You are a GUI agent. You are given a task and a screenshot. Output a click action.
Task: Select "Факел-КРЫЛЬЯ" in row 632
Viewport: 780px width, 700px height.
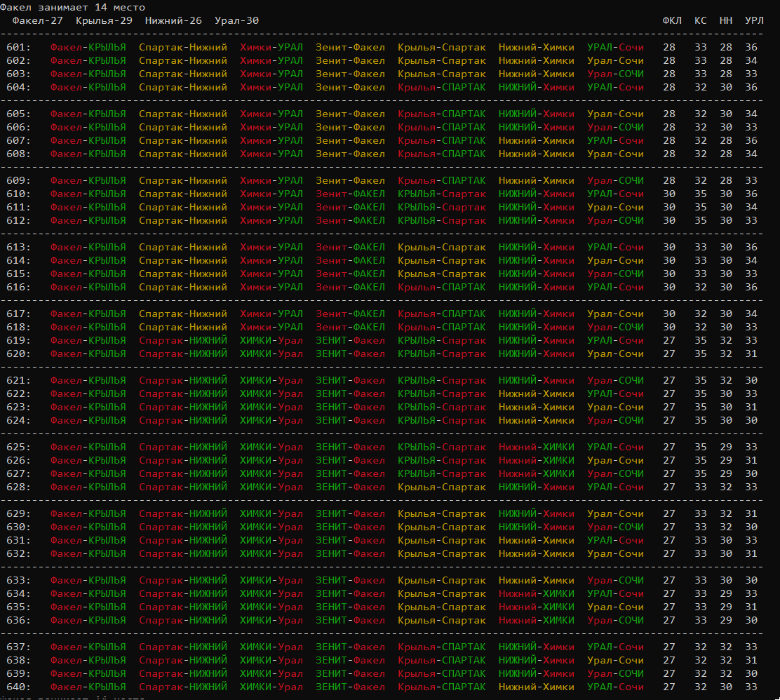coord(88,554)
